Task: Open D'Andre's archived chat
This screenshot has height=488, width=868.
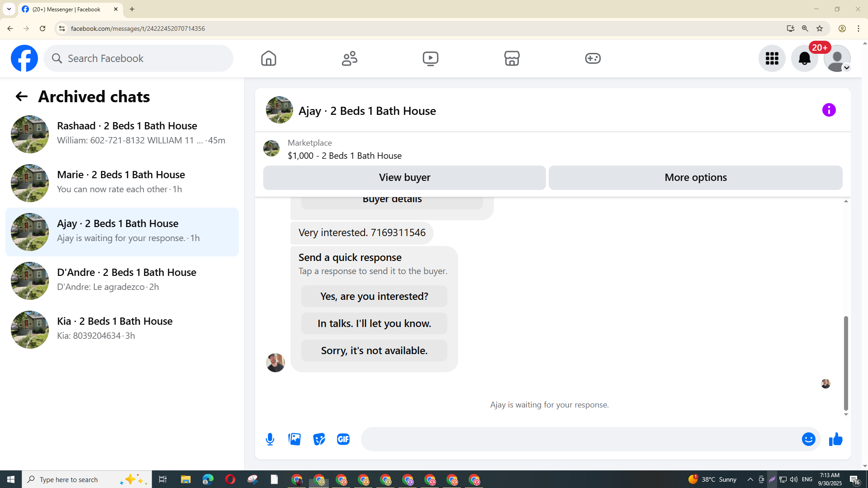Action: point(122,281)
